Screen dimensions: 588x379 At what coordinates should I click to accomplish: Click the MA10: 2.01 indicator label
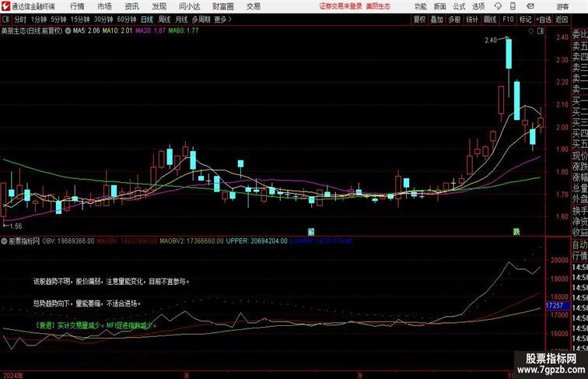(117, 31)
